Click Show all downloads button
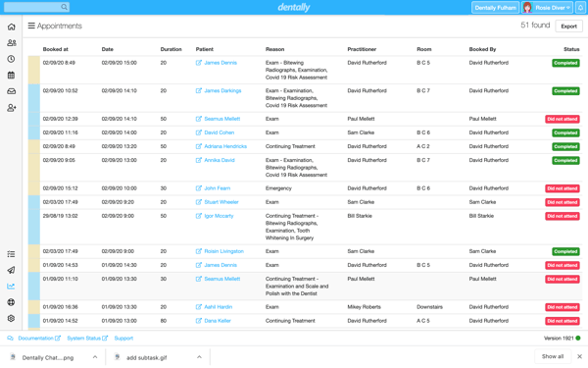Screen dimensions: 588x368 click(553, 356)
